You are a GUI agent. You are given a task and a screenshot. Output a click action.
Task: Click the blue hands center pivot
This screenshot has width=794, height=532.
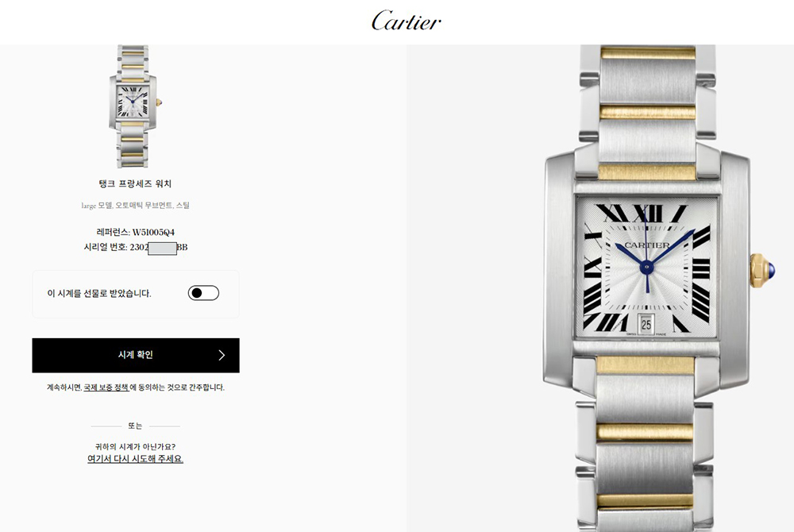tap(646, 268)
